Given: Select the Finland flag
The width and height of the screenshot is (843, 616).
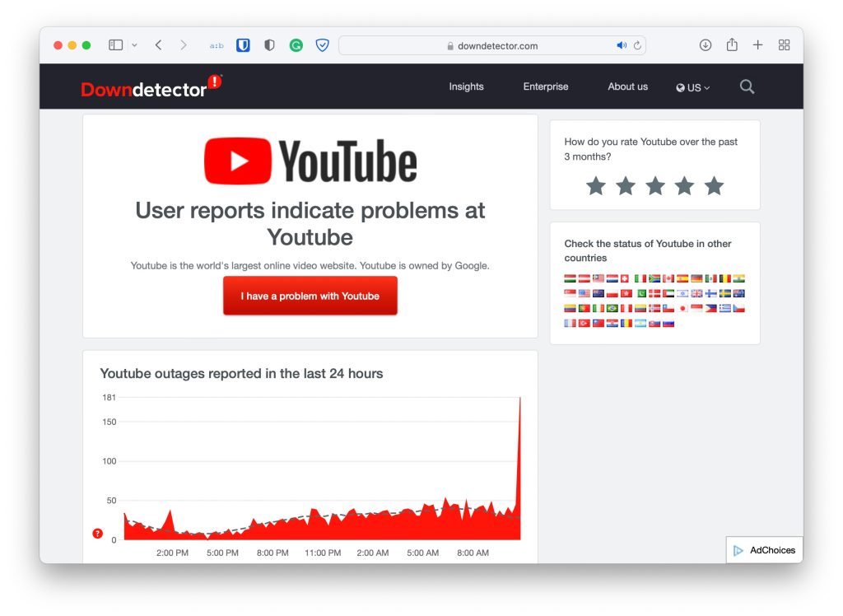Looking at the screenshot, I should (x=710, y=294).
